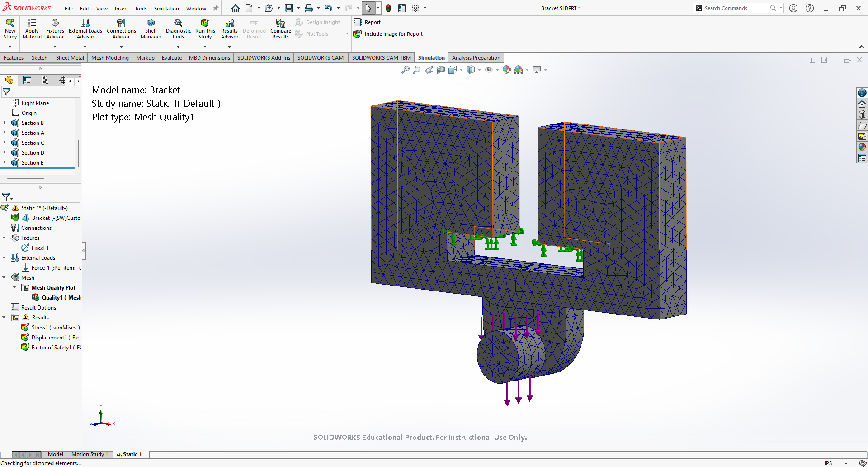
Task: Open the IPS unit system selector
Action: point(828,463)
